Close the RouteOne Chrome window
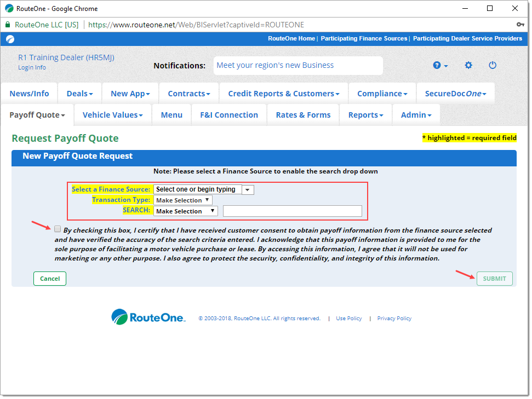532x399 pixels. pos(514,8)
